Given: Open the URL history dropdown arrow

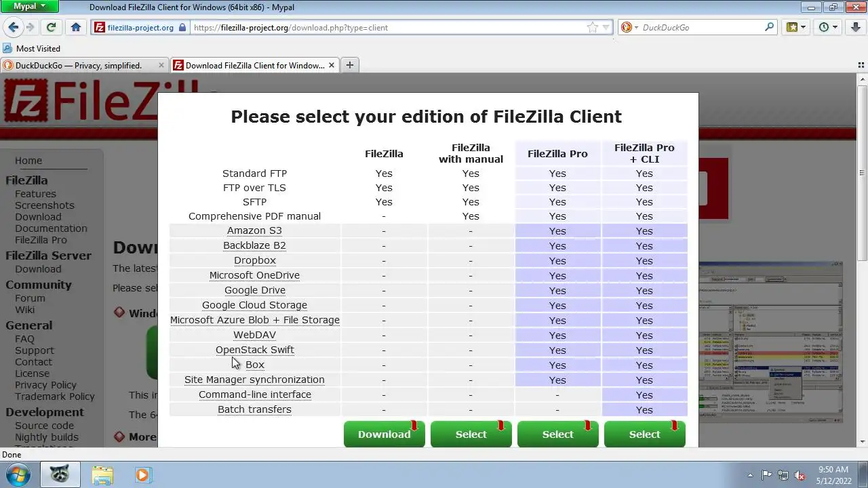Looking at the screenshot, I should [606, 28].
